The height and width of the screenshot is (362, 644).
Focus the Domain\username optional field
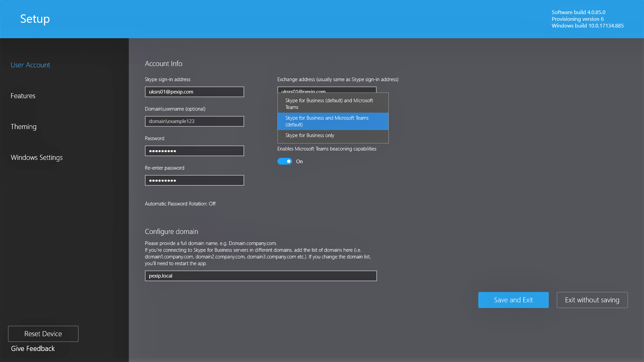pyautogui.click(x=195, y=121)
